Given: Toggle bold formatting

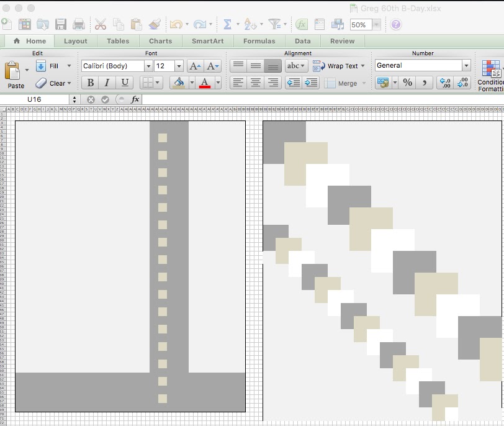Looking at the screenshot, I should point(90,82).
